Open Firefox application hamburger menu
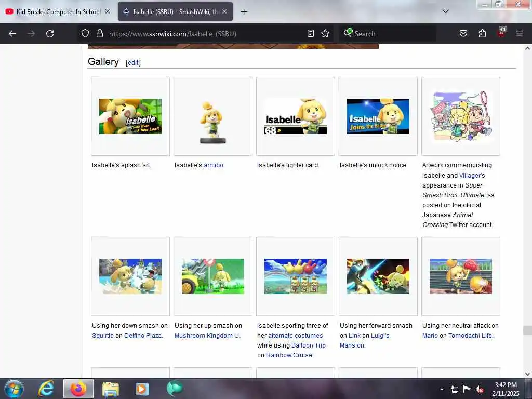 coord(520,33)
